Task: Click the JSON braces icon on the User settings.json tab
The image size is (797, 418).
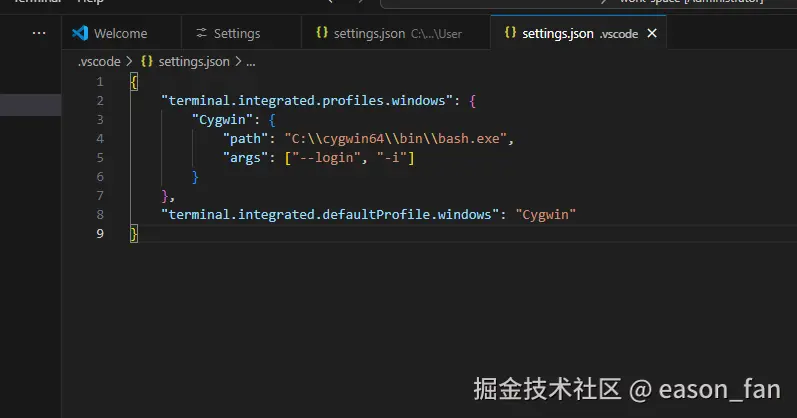Action: 322,33
